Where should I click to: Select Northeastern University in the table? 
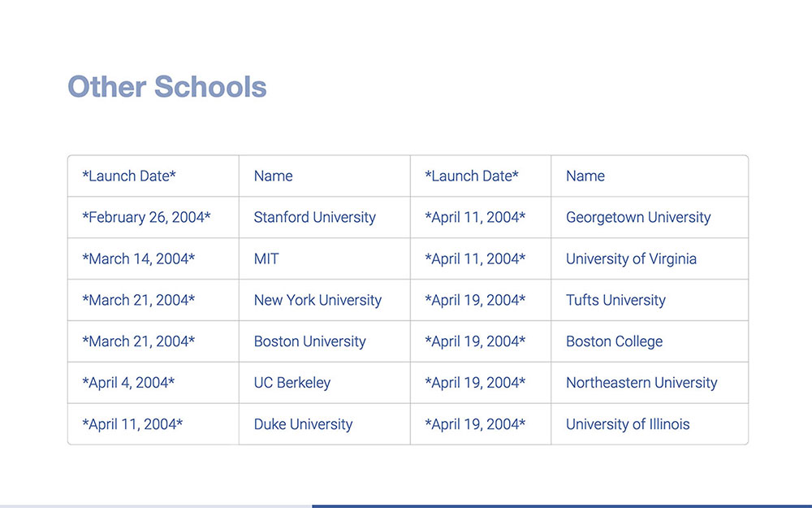click(641, 383)
